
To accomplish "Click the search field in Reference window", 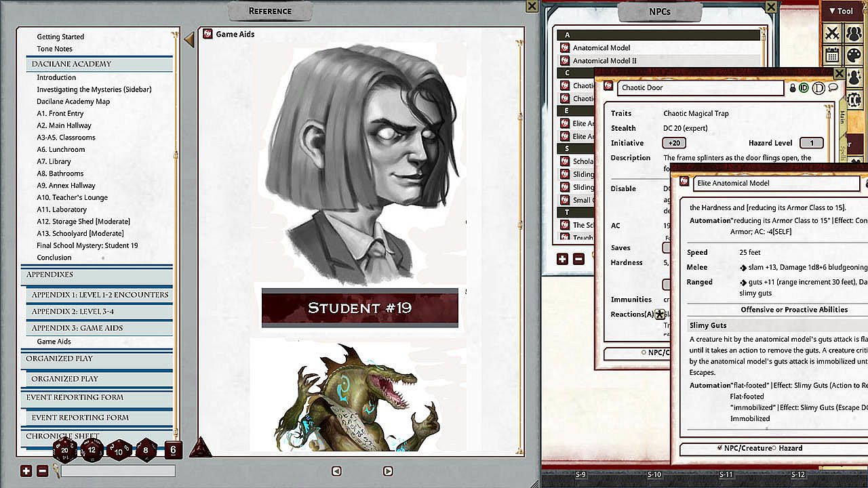I will (118, 470).
